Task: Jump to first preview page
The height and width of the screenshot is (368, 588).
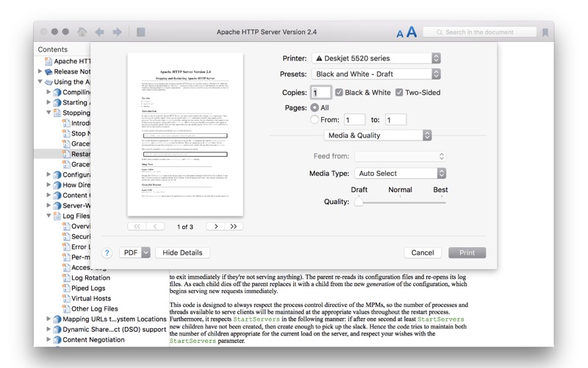Action: point(137,227)
